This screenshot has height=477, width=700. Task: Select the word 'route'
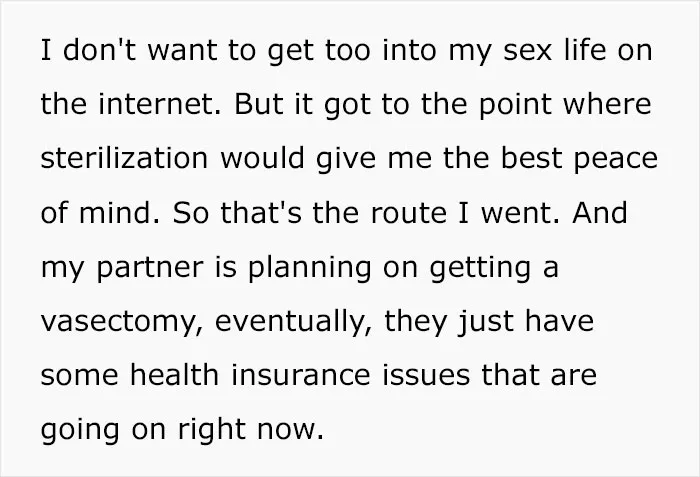408,213
